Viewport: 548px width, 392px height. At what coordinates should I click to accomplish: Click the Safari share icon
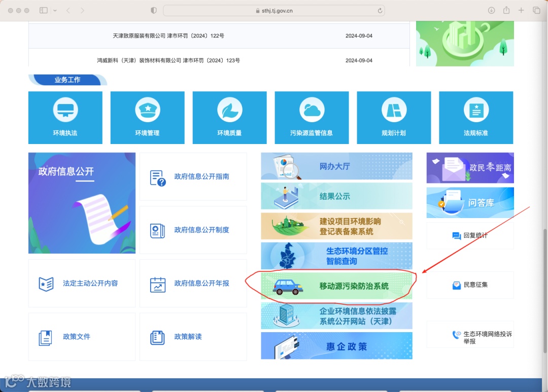[x=506, y=10]
